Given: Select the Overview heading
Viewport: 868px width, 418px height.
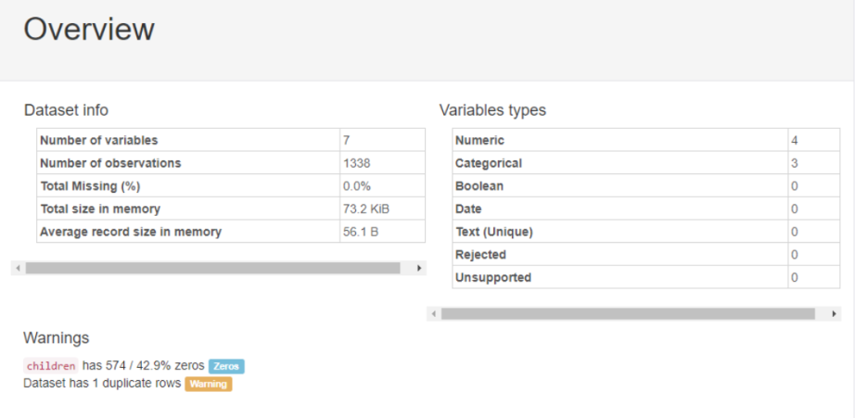Looking at the screenshot, I should (89, 29).
